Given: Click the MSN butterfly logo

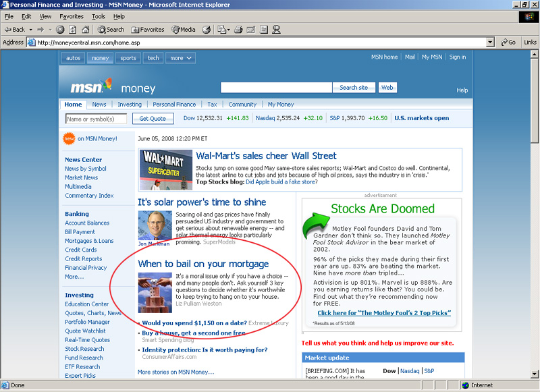Looking at the screenshot, I should point(108,84).
